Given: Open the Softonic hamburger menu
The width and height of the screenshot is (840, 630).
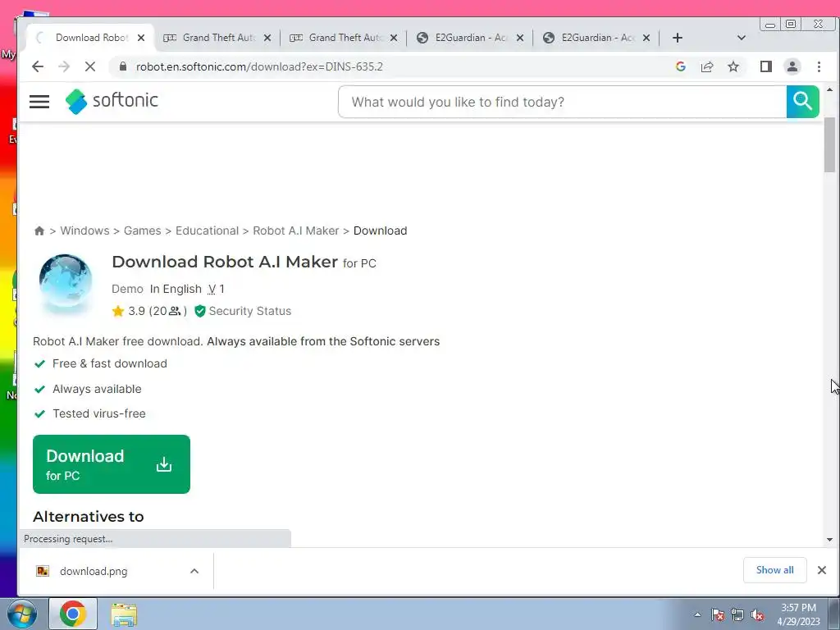Looking at the screenshot, I should 39,101.
